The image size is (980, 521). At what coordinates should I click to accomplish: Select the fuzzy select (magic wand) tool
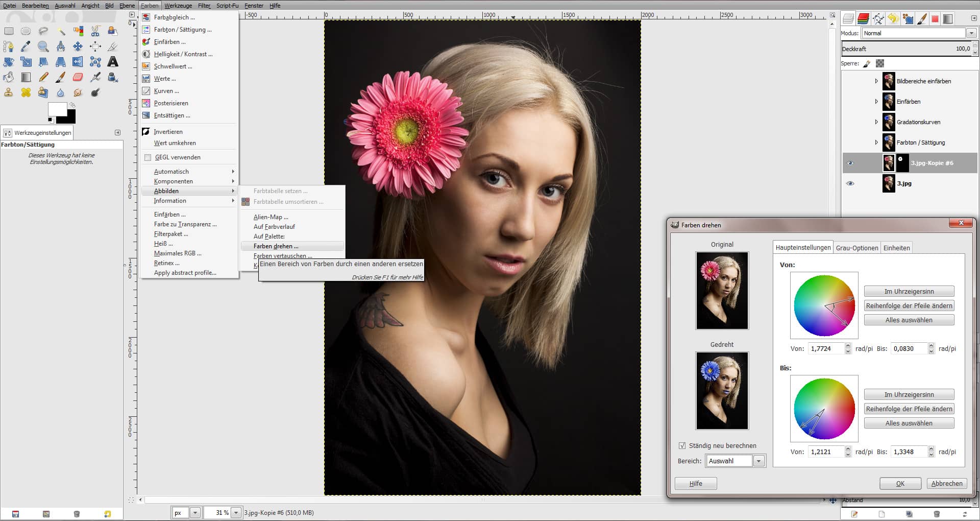tap(60, 32)
